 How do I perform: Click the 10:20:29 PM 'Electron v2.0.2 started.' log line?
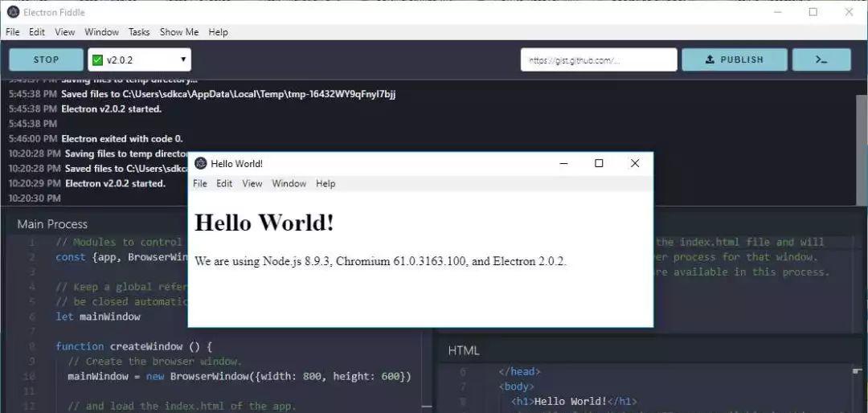click(87, 183)
